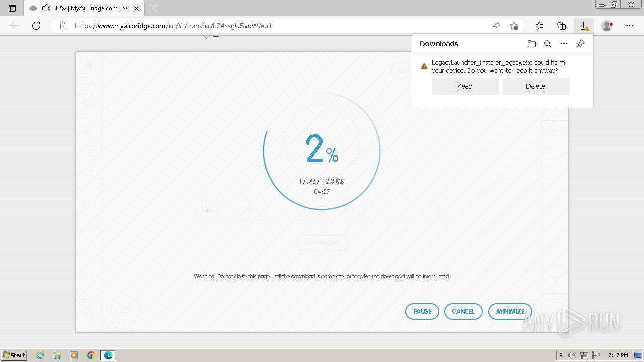Pin the Downloads panel
Screen dimensions: 644x362
click(x=580, y=44)
